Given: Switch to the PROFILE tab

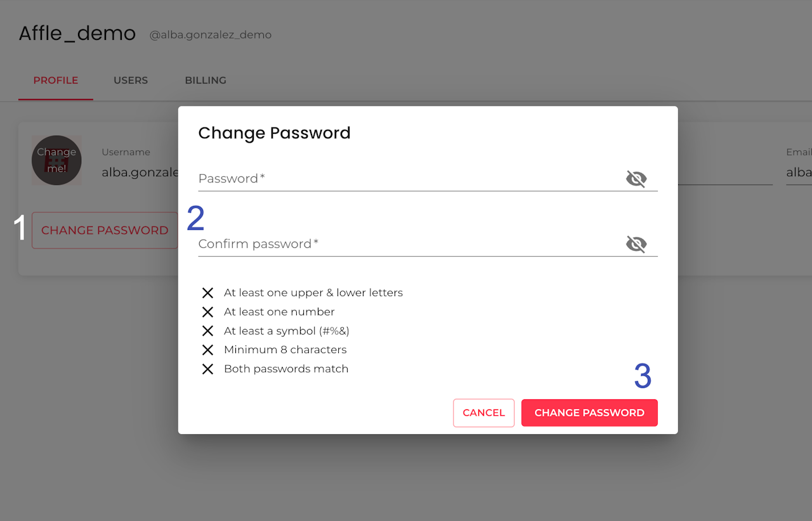Looking at the screenshot, I should coord(56,80).
